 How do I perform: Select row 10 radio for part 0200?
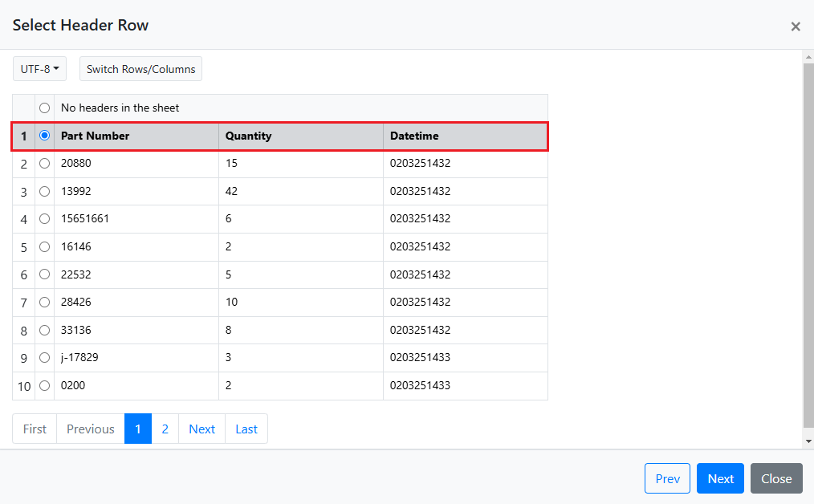45,385
